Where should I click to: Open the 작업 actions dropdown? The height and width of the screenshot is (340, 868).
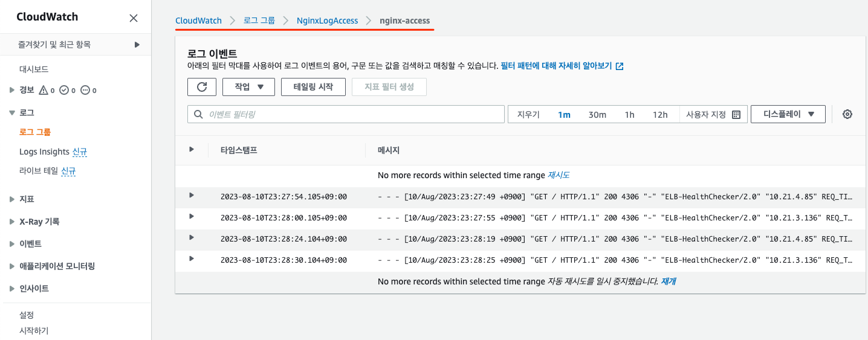click(x=249, y=87)
